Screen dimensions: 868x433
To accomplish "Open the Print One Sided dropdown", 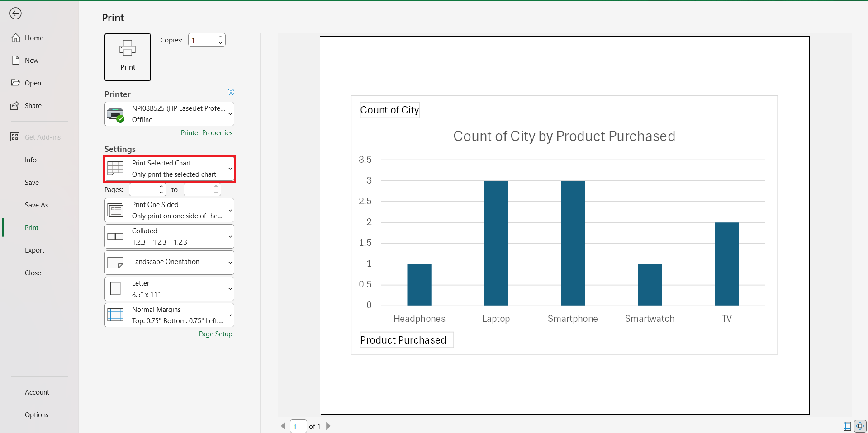I will (x=170, y=210).
